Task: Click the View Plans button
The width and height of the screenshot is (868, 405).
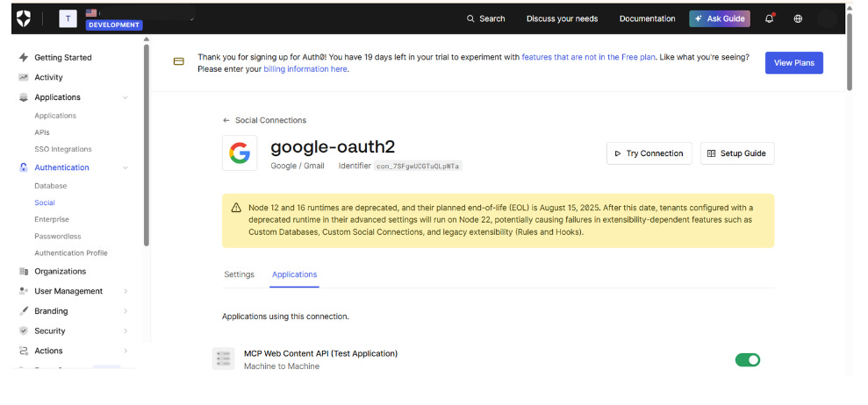Action: pyautogui.click(x=793, y=63)
